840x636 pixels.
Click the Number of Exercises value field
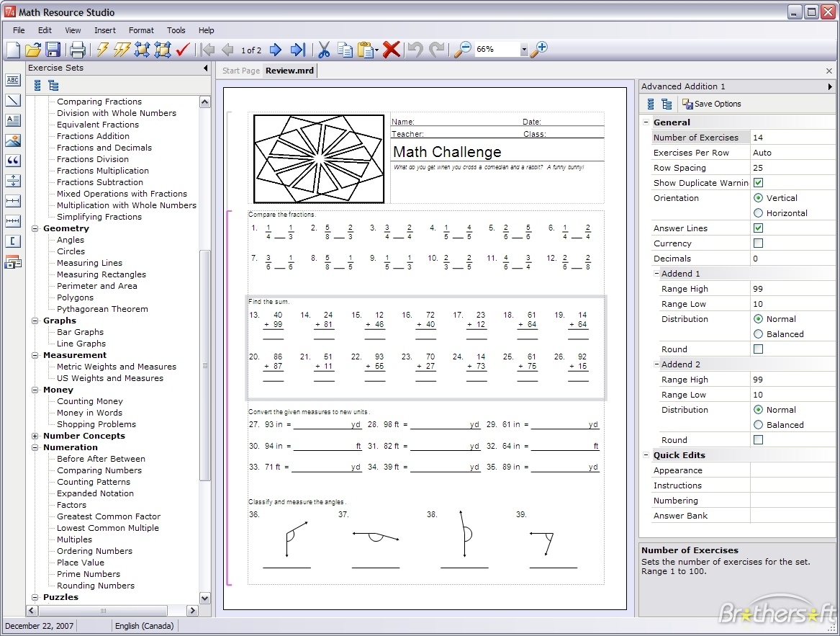click(792, 138)
